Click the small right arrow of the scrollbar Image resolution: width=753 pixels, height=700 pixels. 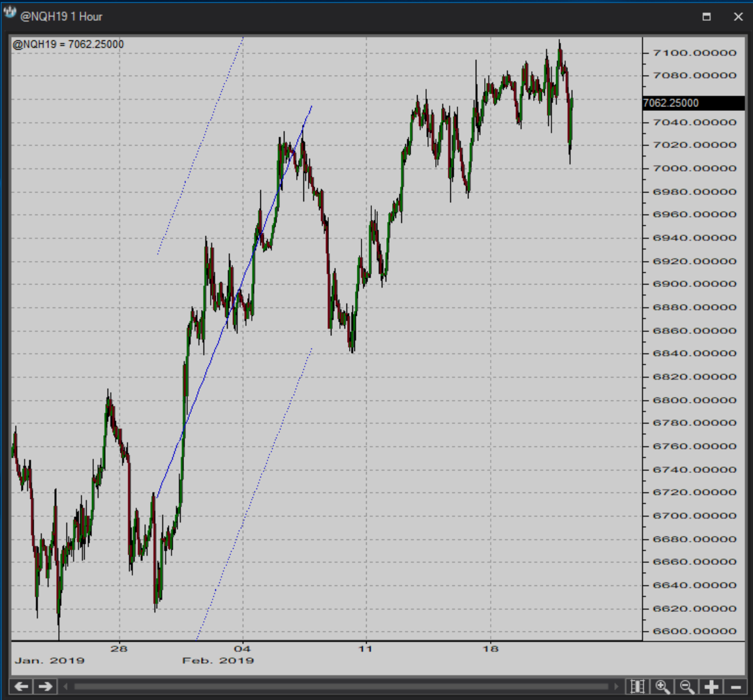tap(616, 686)
